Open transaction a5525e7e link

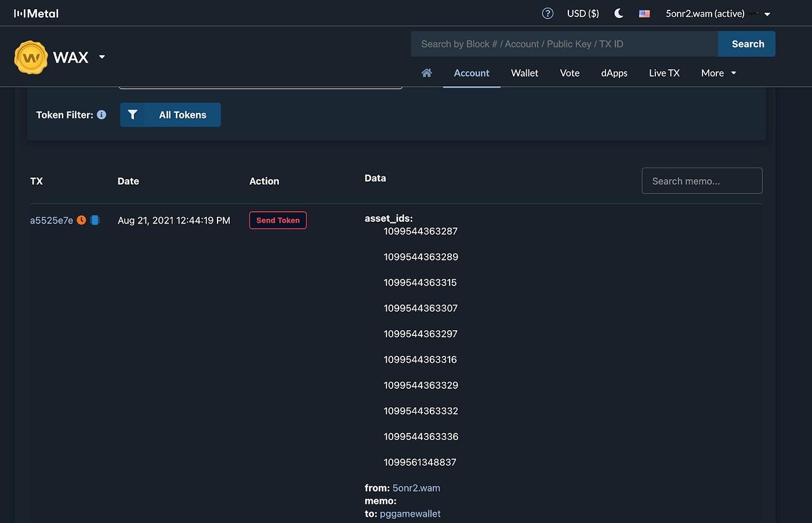pos(52,221)
